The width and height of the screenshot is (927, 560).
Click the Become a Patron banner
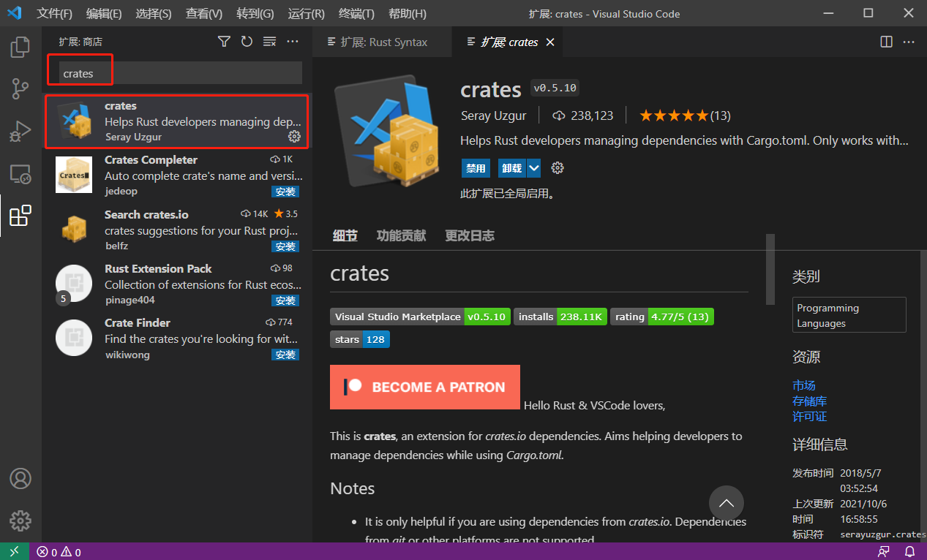(425, 387)
